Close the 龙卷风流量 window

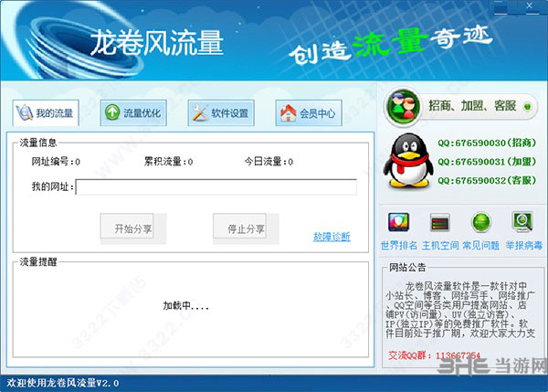click(x=530, y=5)
